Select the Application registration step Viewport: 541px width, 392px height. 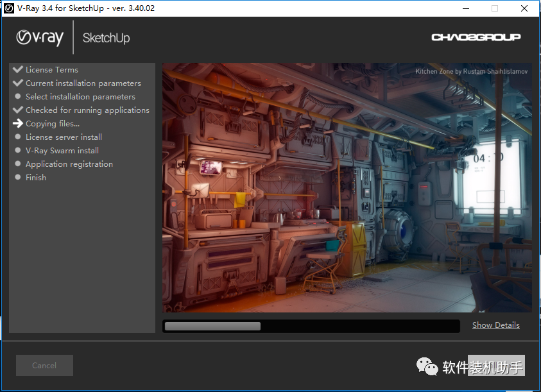click(69, 164)
